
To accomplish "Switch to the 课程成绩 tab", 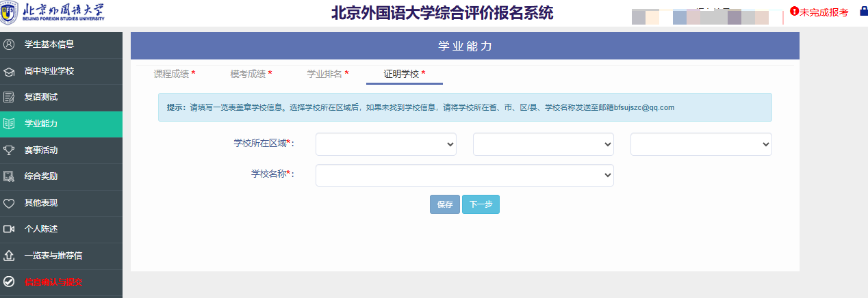I will point(174,74).
